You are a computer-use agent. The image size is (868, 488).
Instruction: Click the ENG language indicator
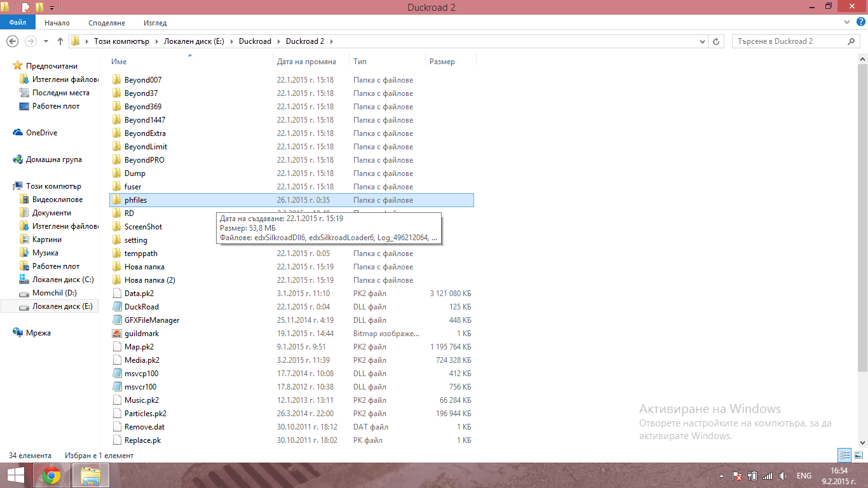(x=804, y=476)
